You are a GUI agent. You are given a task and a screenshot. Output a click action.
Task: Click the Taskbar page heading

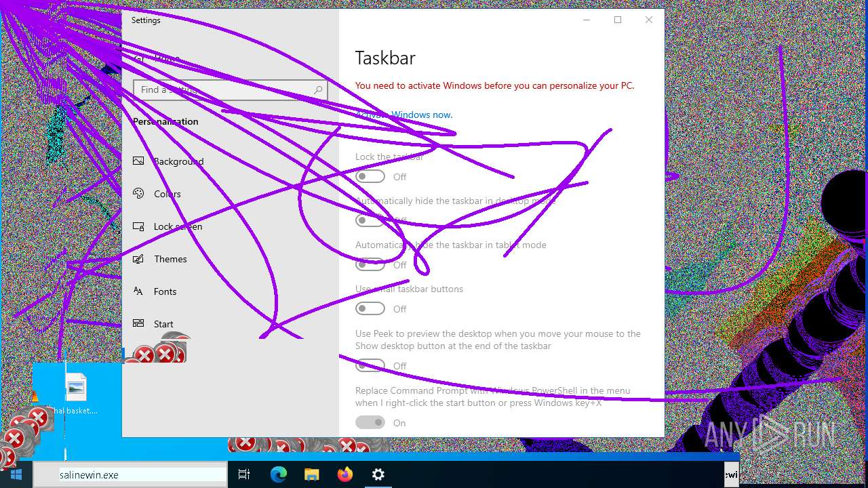click(x=385, y=58)
